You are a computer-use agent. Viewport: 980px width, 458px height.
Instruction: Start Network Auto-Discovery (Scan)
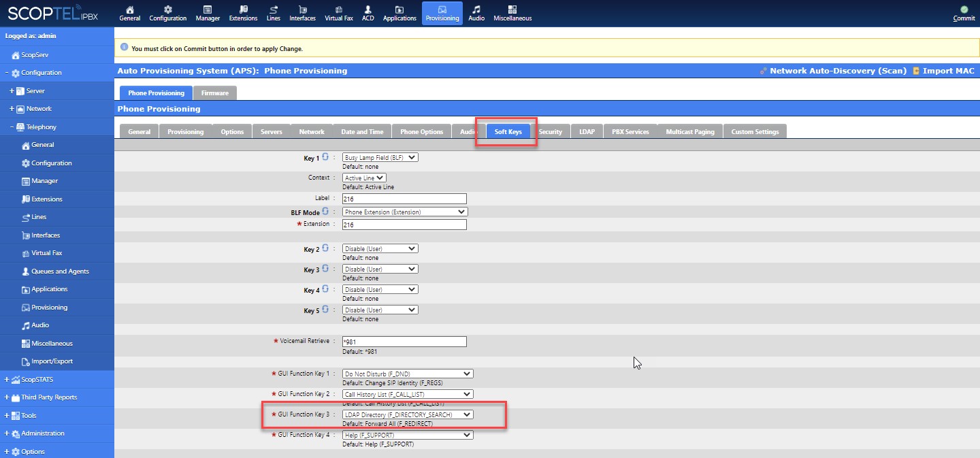pos(833,71)
